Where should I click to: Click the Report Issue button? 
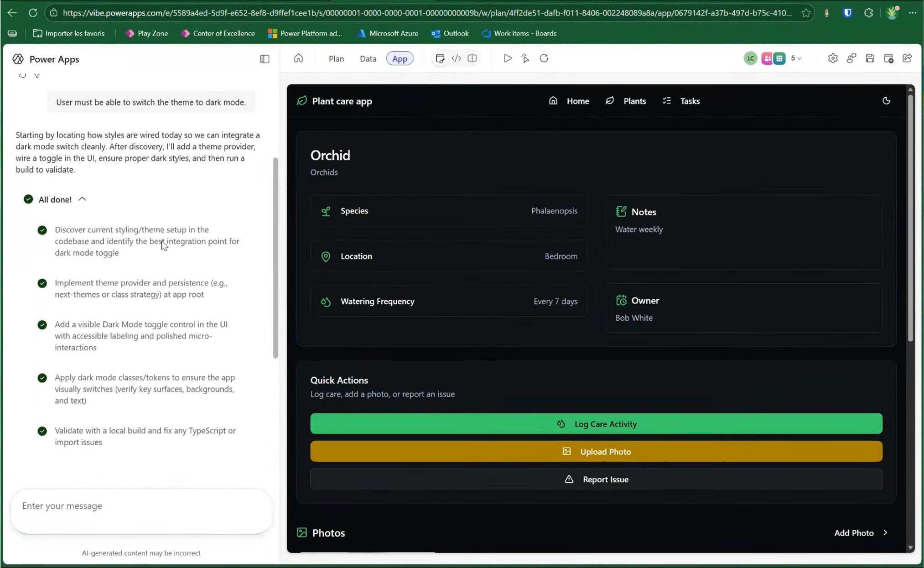[x=596, y=479]
